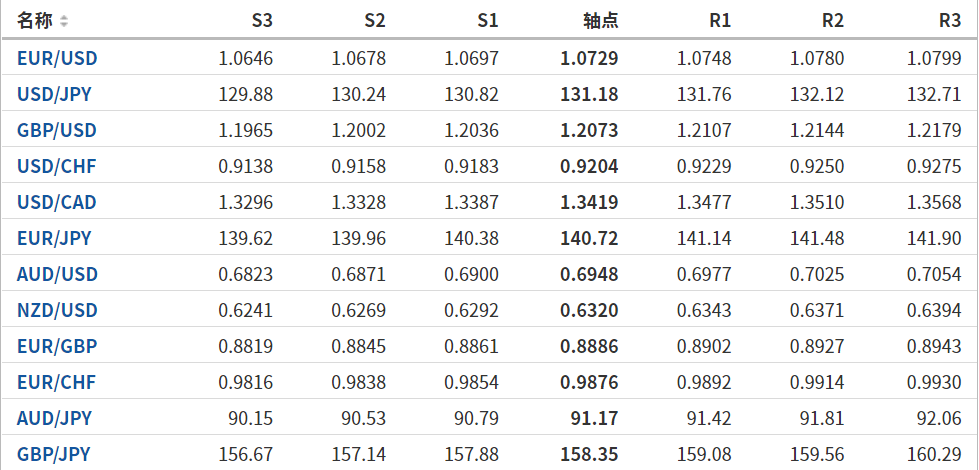The image size is (979, 470).
Task: Open the USD/JPY currency pair link
Action: 56,95
